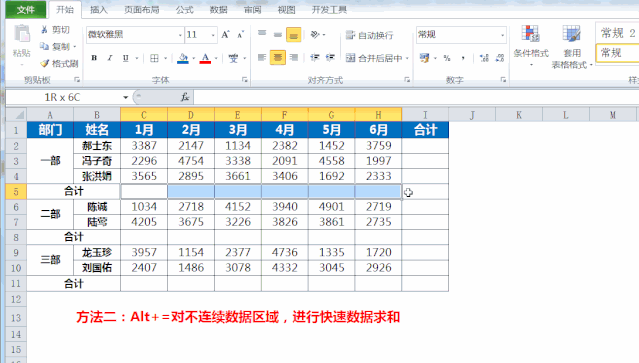Switch to the Insert (插入) tab

pyautogui.click(x=99, y=10)
